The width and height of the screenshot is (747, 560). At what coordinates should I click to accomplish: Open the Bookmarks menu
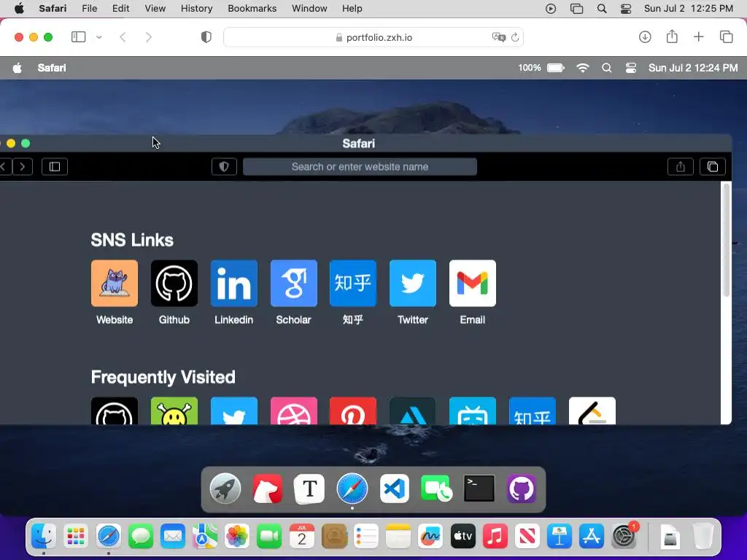coord(252,9)
